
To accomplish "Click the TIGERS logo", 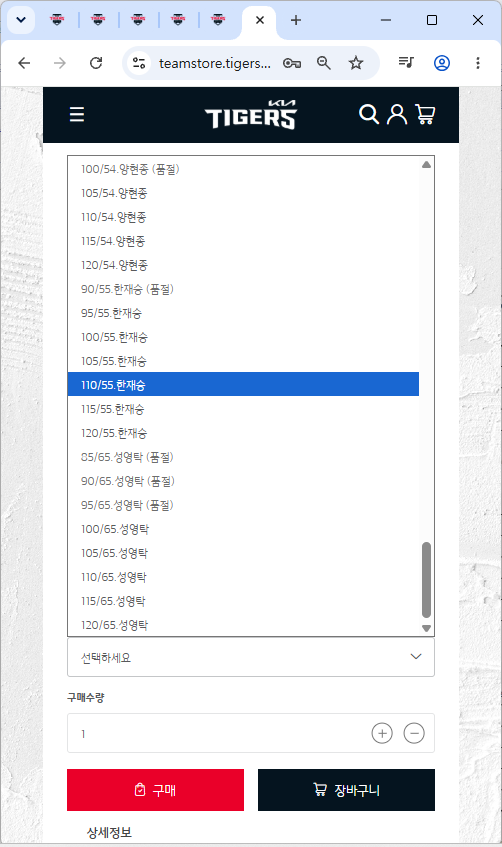I will coord(251,115).
